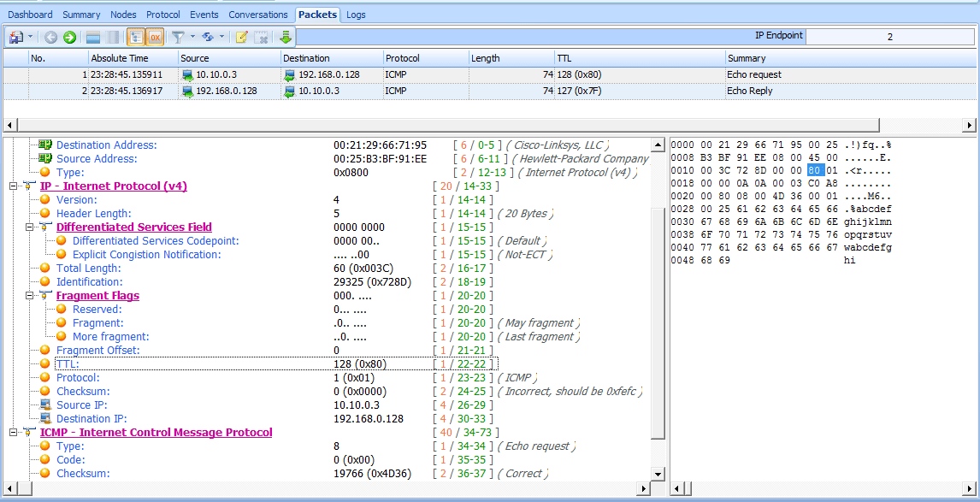Click the Source Address network card icon
The width and height of the screenshot is (980, 502).
pos(45,159)
